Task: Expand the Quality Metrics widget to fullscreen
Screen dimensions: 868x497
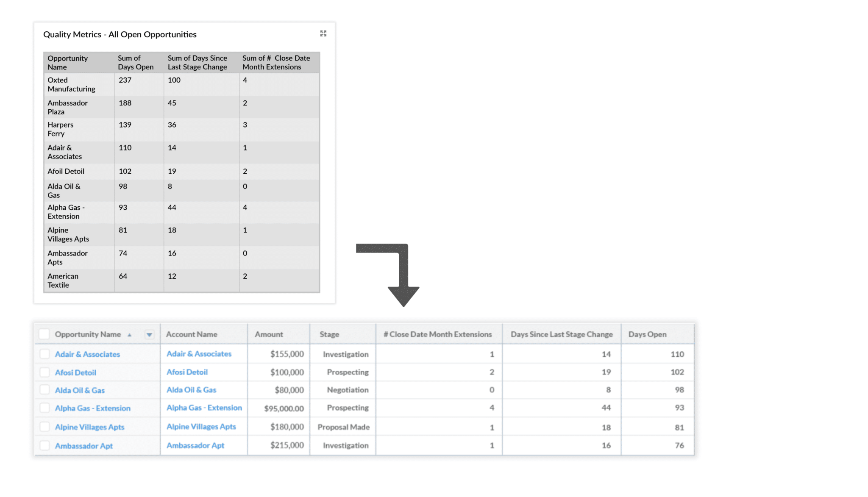Action: [x=323, y=33]
